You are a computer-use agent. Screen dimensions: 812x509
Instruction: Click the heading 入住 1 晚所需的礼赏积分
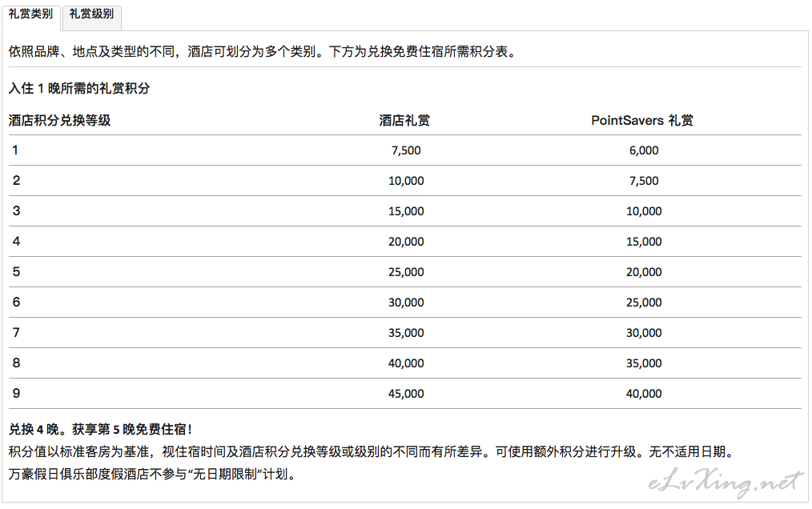pos(79,88)
